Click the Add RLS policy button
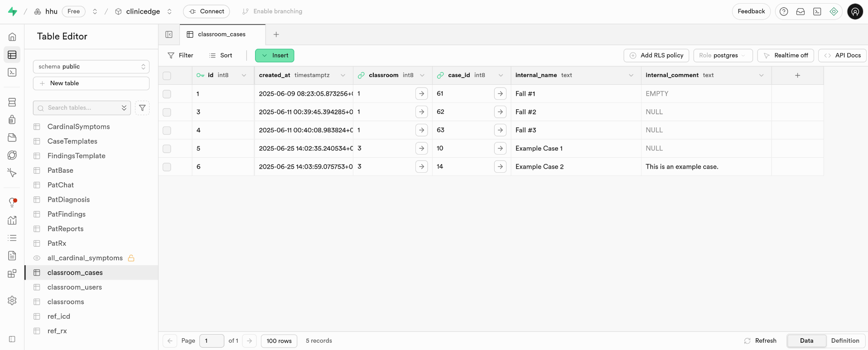The height and width of the screenshot is (350, 868). coord(656,55)
